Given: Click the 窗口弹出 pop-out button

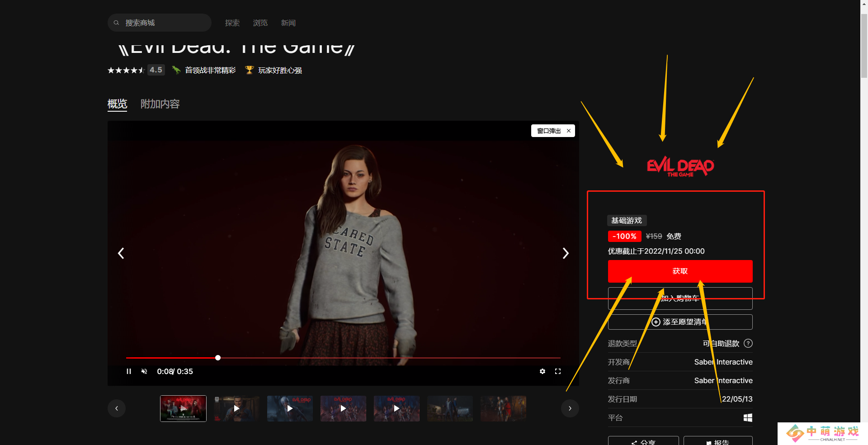Looking at the screenshot, I should (x=549, y=131).
